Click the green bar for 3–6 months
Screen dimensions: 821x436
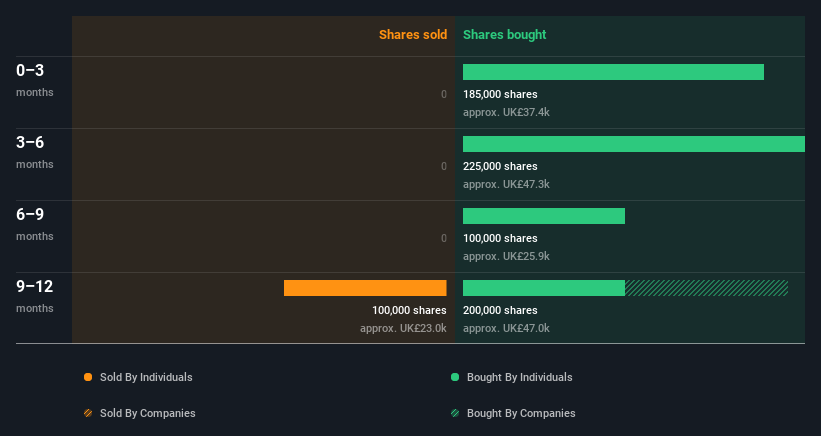(x=634, y=144)
